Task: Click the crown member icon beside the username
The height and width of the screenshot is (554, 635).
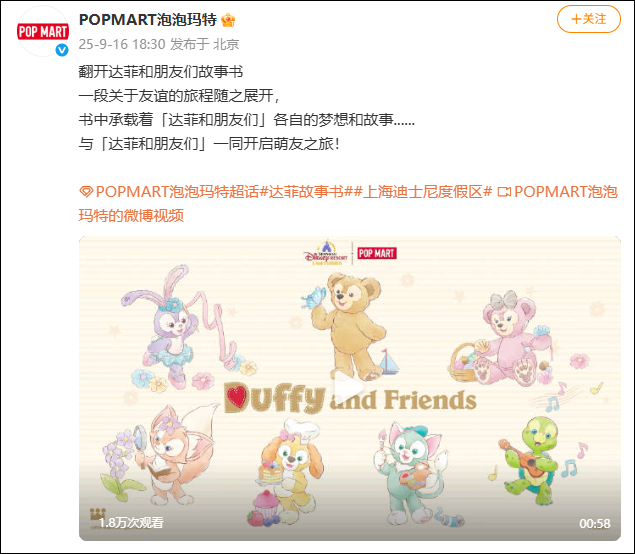Action: tap(228, 20)
